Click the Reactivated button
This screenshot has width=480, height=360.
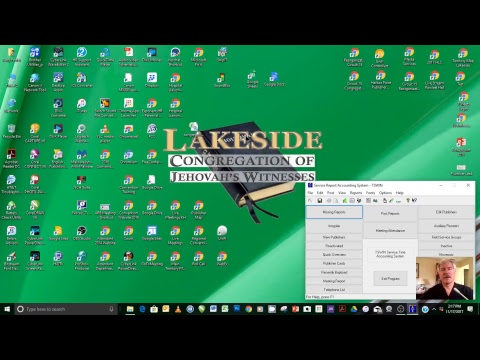(x=334, y=246)
